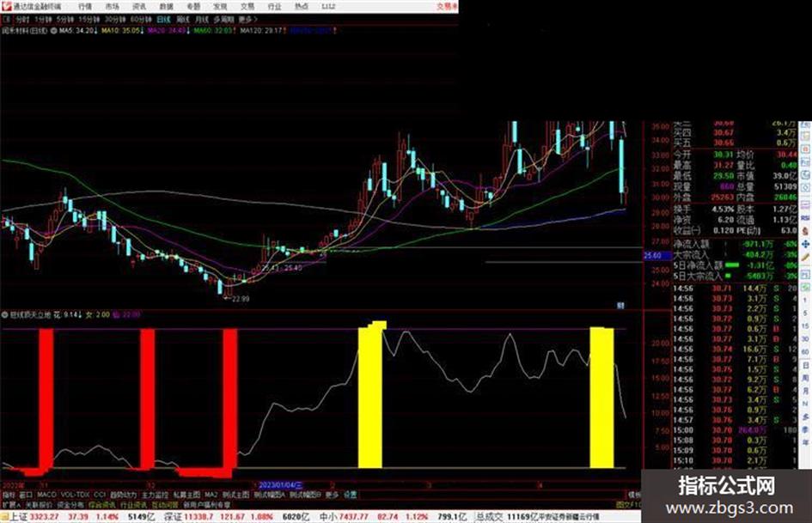812x523 pixels.
Task: Switch indicator to MACD
Action: click(x=46, y=495)
